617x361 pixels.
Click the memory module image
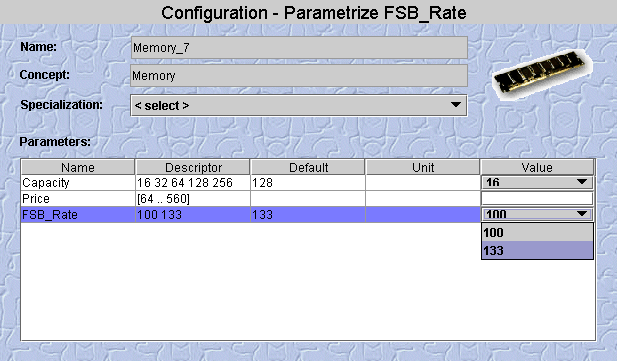click(x=543, y=74)
